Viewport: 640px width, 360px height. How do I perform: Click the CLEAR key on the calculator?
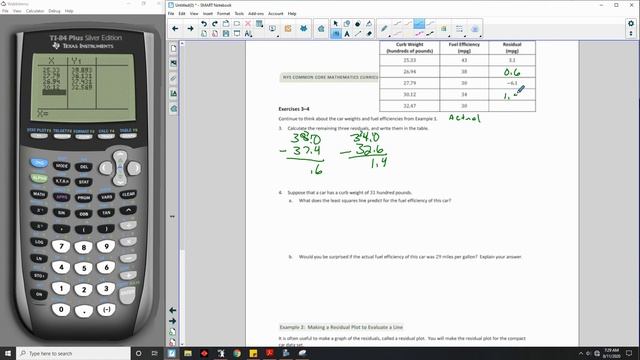click(x=128, y=194)
